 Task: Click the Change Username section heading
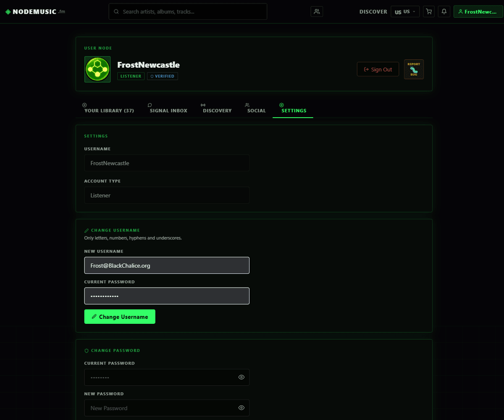[112, 230]
